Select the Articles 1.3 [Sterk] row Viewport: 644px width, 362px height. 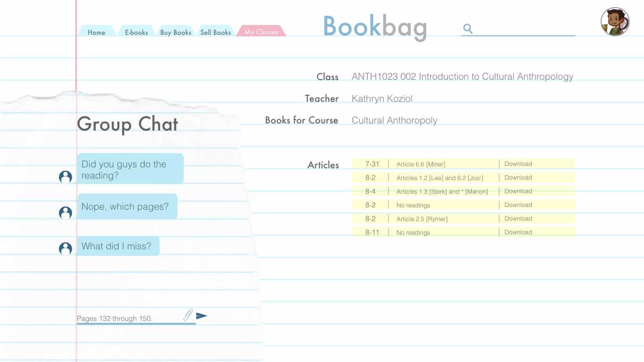coord(443,191)
